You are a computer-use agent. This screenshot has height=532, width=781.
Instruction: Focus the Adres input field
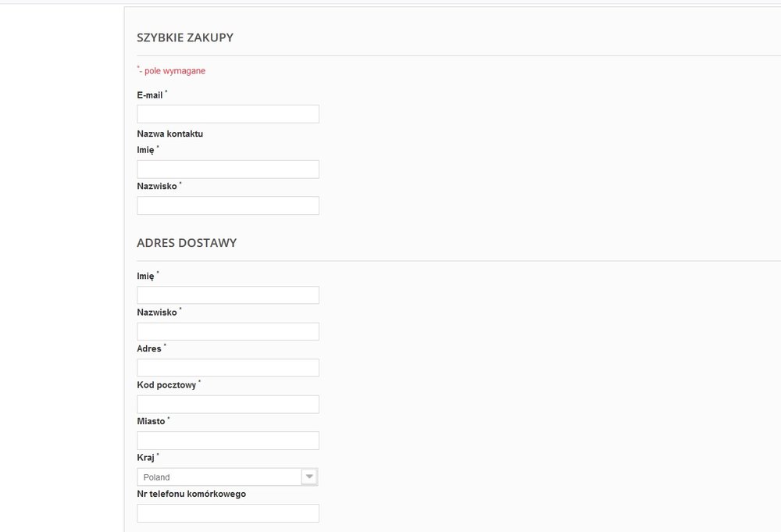[x=227, y=368]
